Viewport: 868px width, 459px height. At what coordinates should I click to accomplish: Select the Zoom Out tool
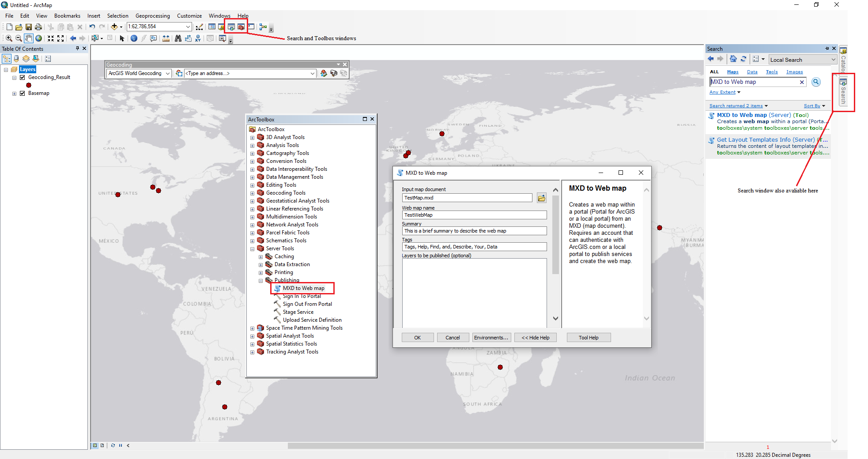point(19,38)
